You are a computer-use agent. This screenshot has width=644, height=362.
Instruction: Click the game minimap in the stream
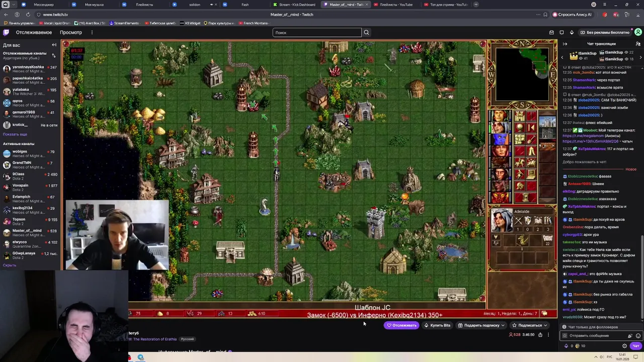[x=522, y=75]
